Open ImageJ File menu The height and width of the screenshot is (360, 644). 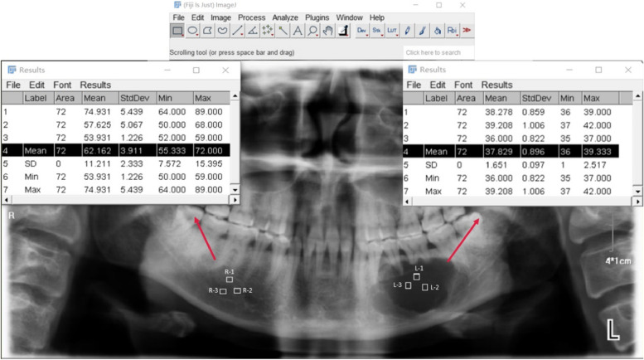pyautogui.click(x=178, y=17)
